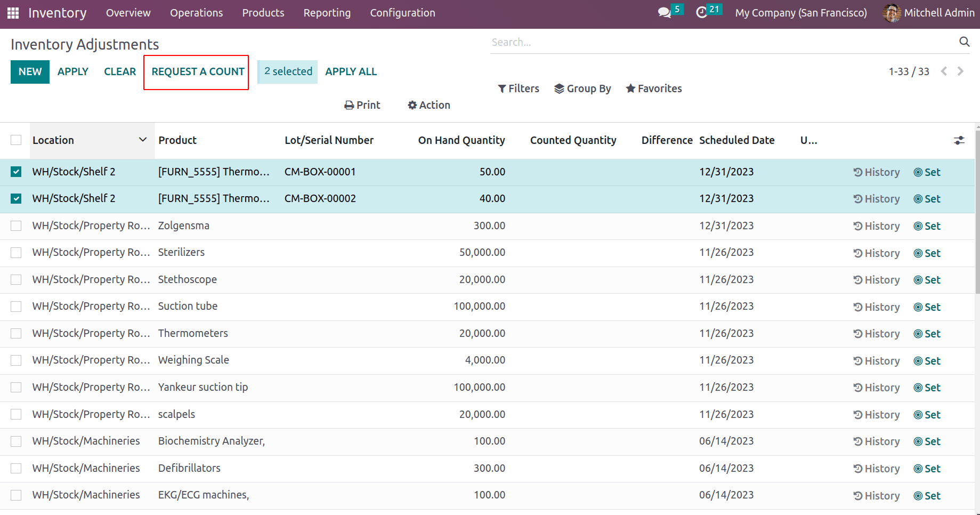Click Set on the Zolgensma row
The image size is (980, 515).
[927, 226]
